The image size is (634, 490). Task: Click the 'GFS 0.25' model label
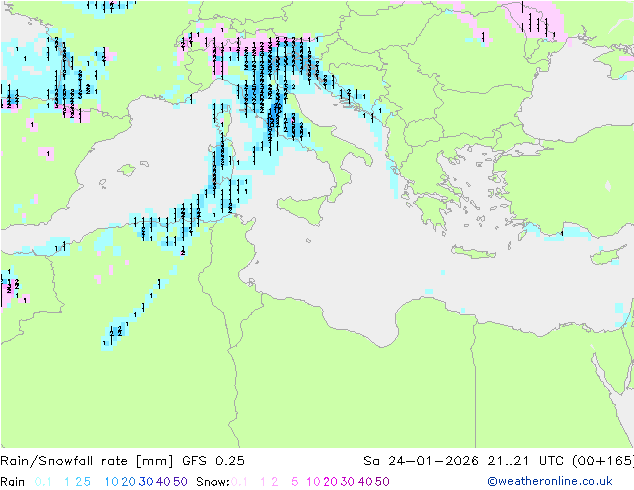point(213,461)
